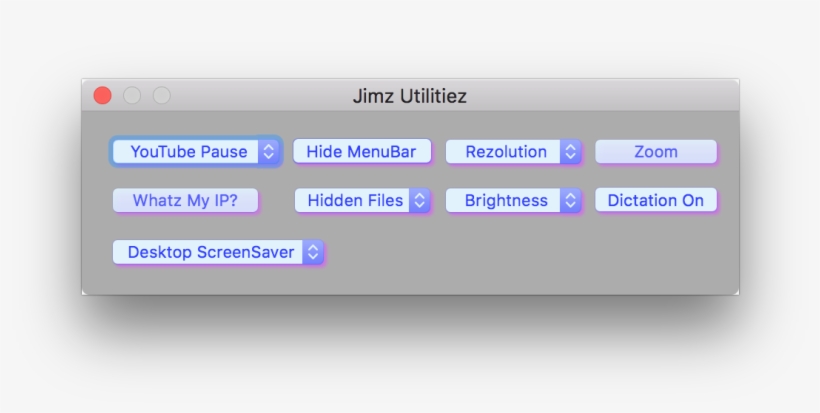The height and width of the screenshot is (413, 820).
Task: Open the Brightness dropdown menu
Action: (506, 201)
